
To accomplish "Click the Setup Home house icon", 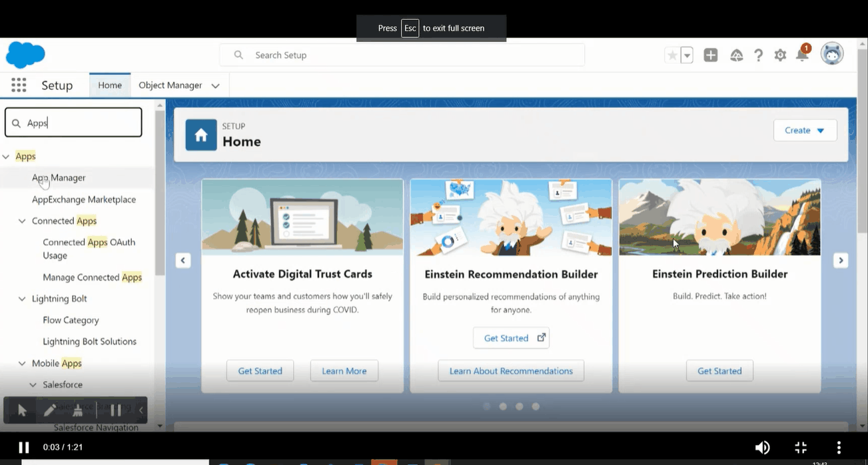I will coord(201,135).
